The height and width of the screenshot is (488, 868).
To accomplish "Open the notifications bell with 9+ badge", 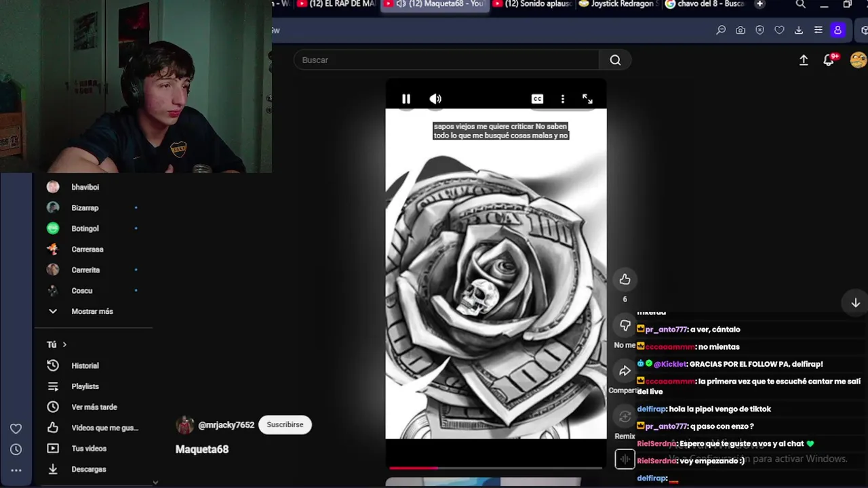I will click(829, 60).
